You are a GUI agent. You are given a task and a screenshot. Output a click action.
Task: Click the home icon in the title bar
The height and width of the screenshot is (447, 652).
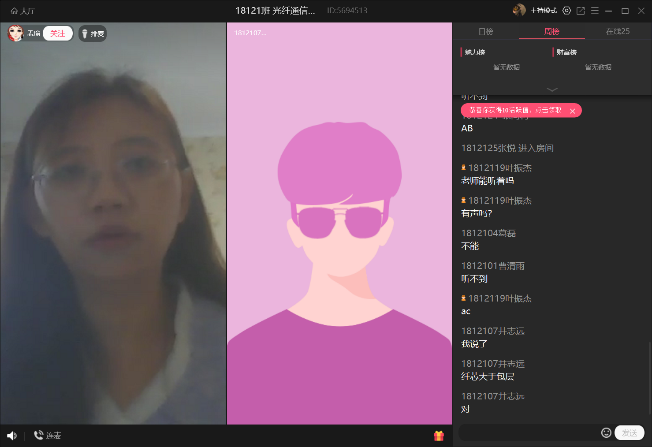click(12, 10)
